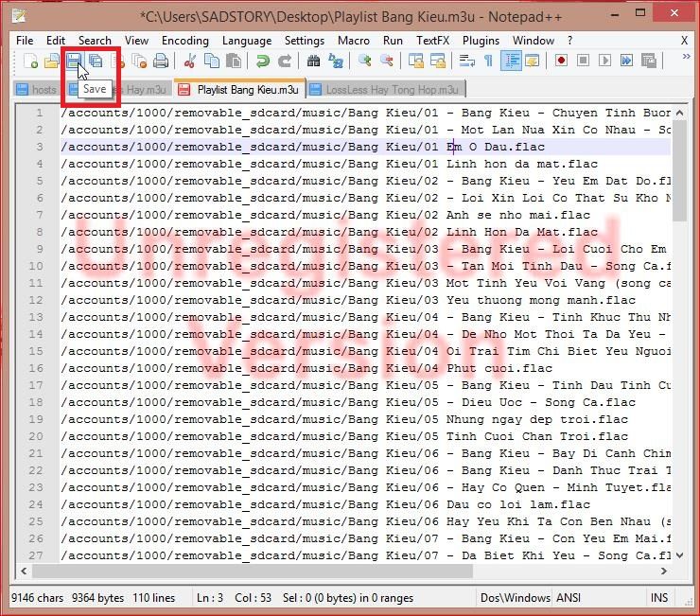Click line "Yeu thuong mong manh.flac"
Viewport: 700px width, 616px height.
click(x=365, y=300)
